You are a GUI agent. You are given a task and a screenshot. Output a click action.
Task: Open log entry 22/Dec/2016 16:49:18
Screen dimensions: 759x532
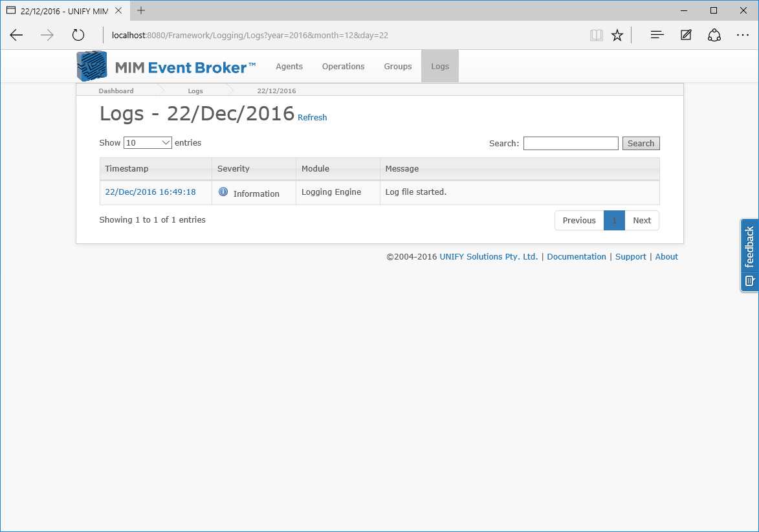pyautogui.click(x=151, y=192)
